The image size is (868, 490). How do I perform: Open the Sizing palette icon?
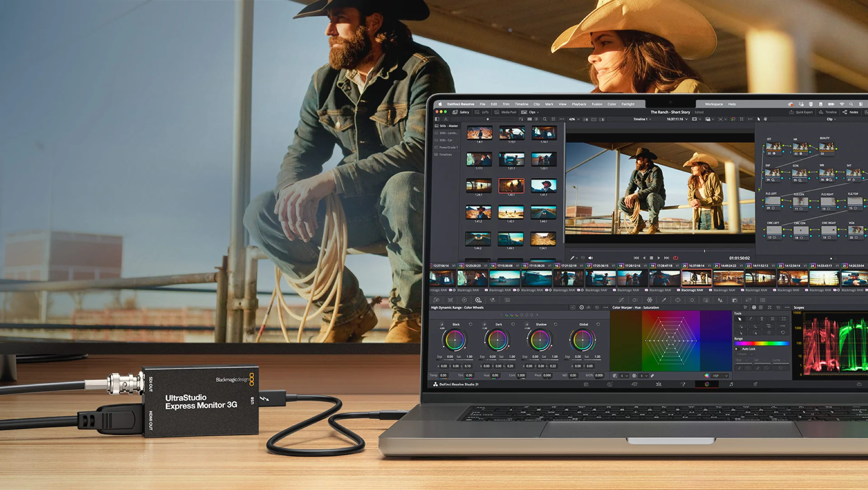click(x=749, y=300)
